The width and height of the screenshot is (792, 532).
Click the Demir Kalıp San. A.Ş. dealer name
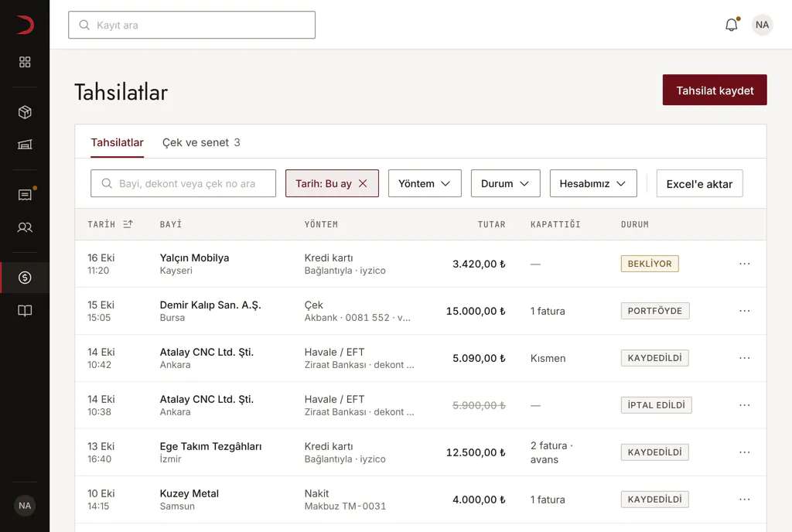210,305
